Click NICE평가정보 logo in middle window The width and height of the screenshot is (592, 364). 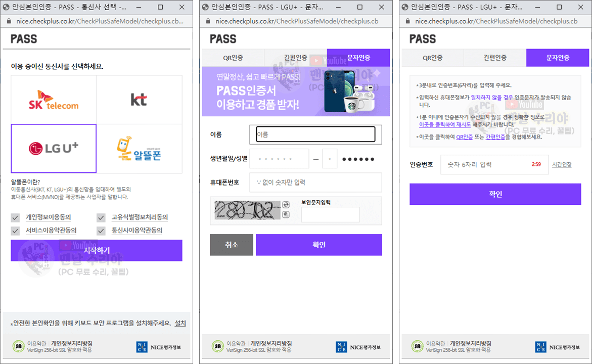358,347
